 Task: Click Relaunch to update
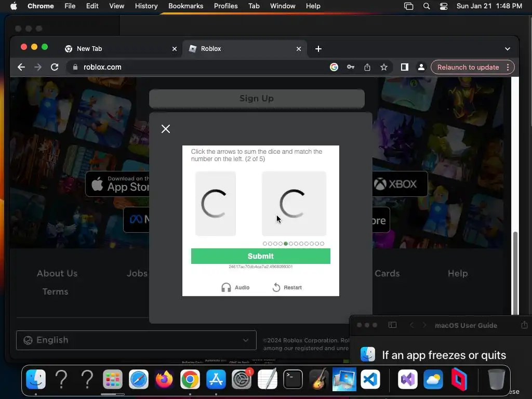(468, 67)
